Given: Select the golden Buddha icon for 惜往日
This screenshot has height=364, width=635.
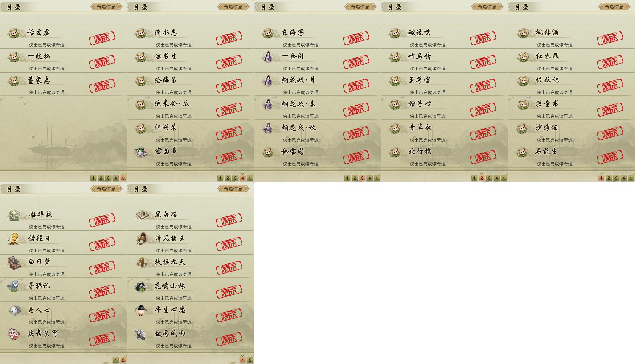Looking at the screenshot, I should pyautogui.click(x=14, y=239).
